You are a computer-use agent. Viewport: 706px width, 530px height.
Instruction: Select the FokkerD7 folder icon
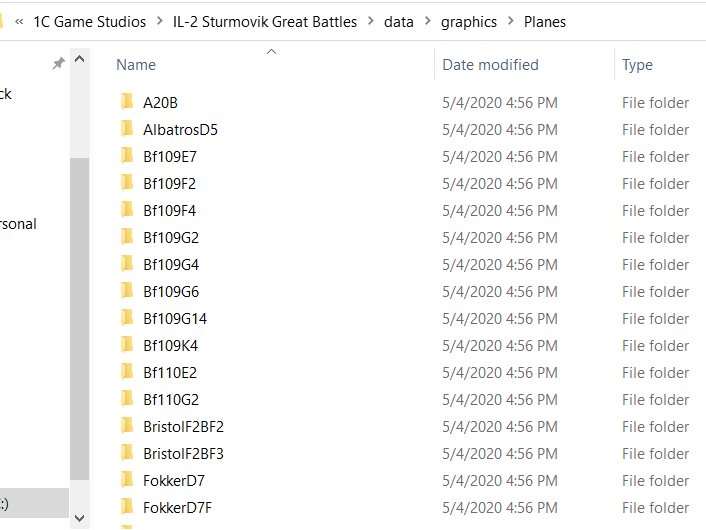pyautogui.click(x=127, y=480)
